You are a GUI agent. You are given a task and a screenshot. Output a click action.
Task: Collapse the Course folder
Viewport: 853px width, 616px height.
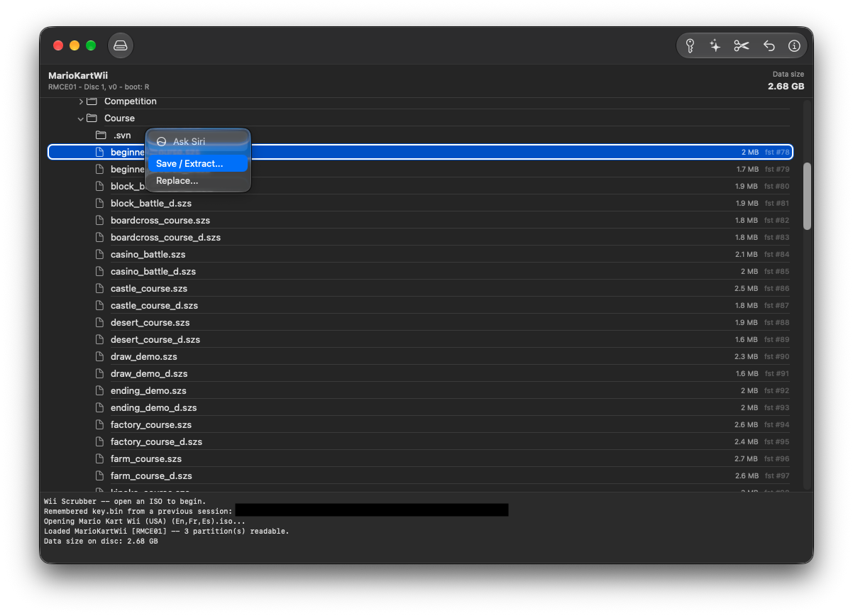[x=80, y=119]
